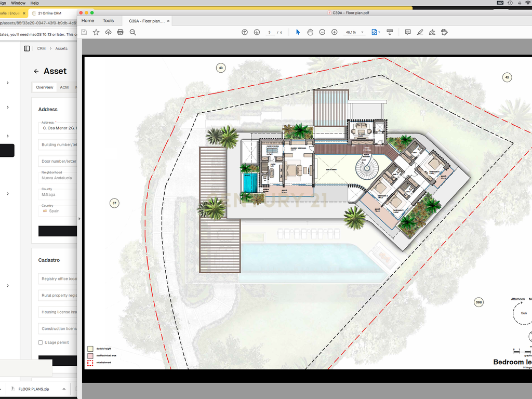Image resolution: width=532 pixels, height=399 pixels.
Task: Close the C39A Floor plan document tab
Action: (168, 21)
